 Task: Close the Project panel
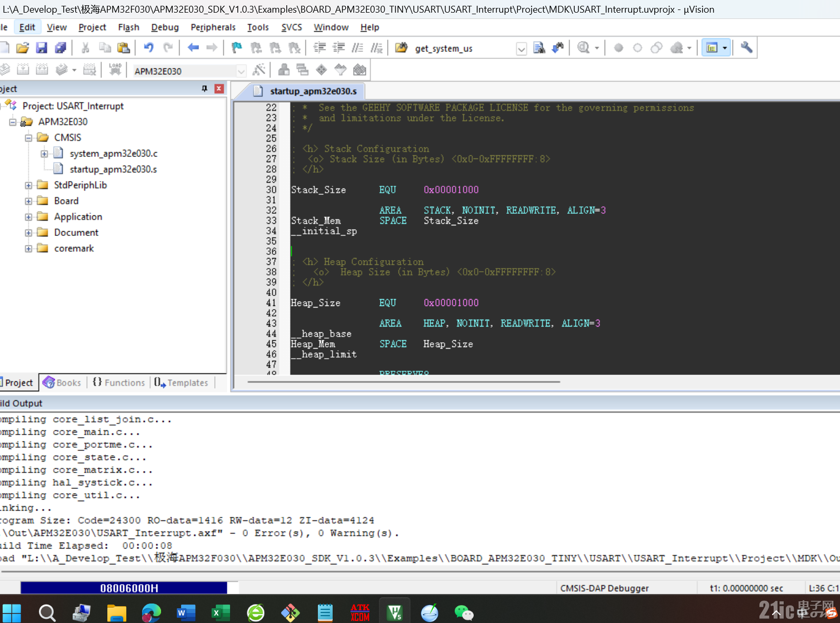(x=219, y=88)
